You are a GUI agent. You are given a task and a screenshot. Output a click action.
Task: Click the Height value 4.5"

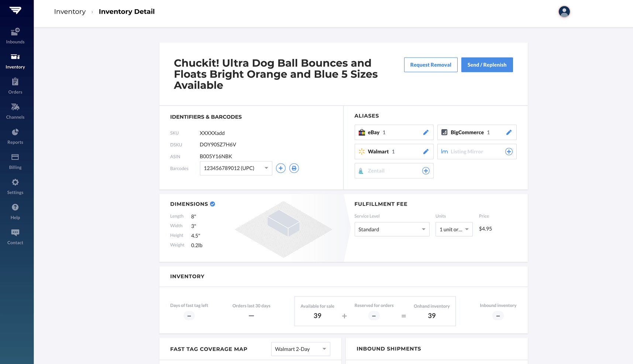coord(196,236)
